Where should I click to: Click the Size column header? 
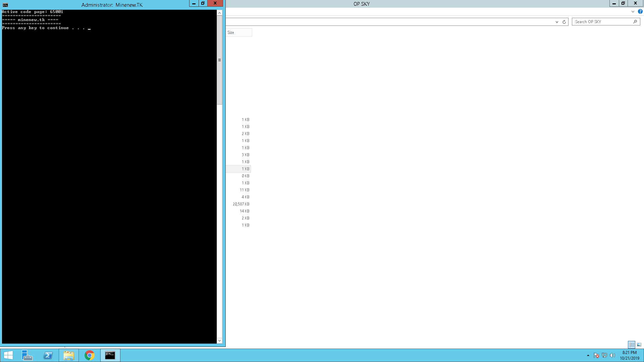coord(238,33)
